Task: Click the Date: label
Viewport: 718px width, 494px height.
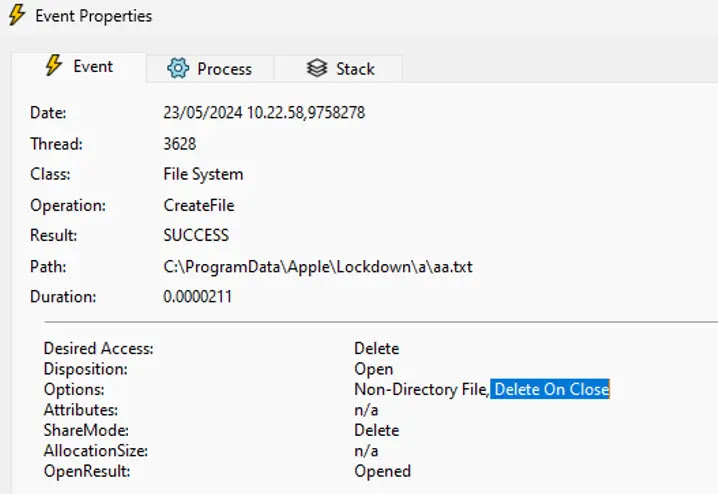Action: tap(48, 113)
